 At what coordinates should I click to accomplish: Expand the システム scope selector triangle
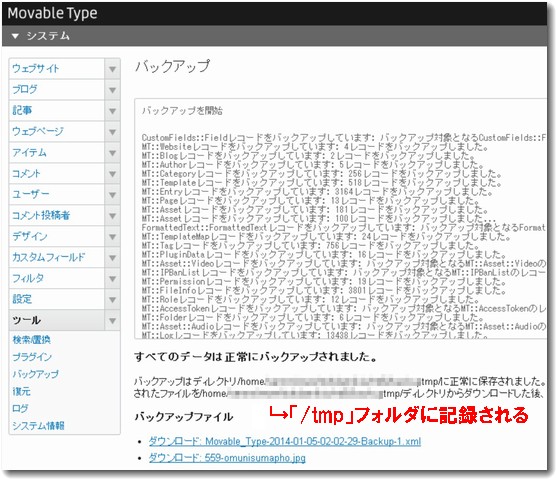tap(15, 36)
